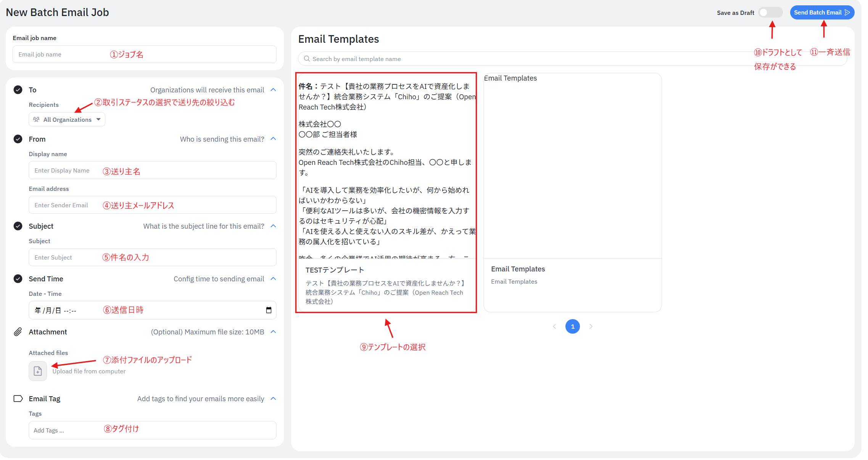Click the Email Tag label icon

pyautogui.click(x=18, y=399)
